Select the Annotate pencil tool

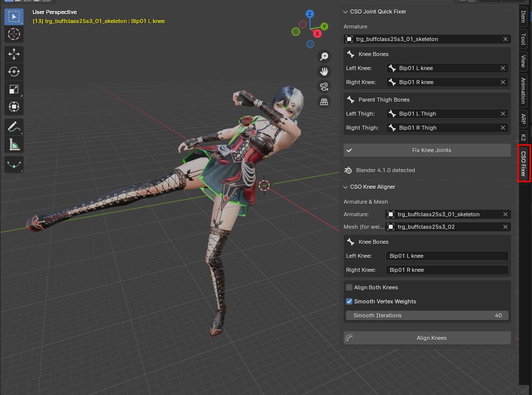pos(14,127)
